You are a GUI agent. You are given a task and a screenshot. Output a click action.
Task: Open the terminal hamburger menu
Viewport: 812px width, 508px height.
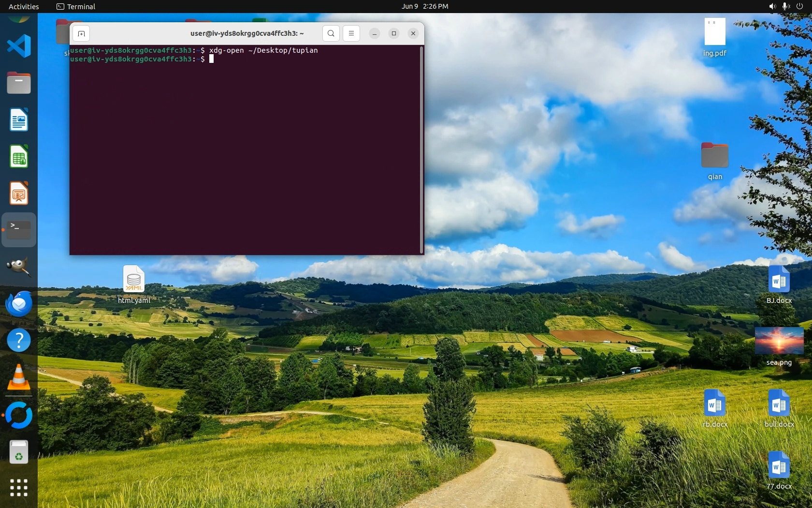click(351, 33)
